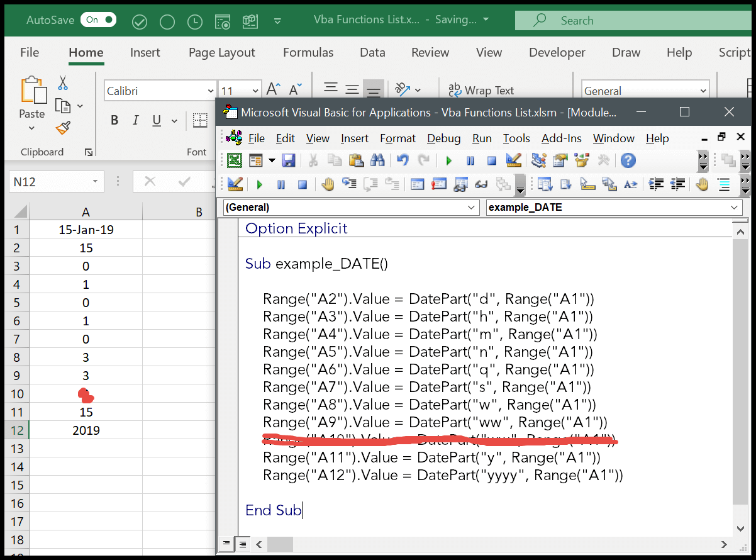Step Into the code using debug toolbar
The image size is (756, 560).
pos(350,184)
